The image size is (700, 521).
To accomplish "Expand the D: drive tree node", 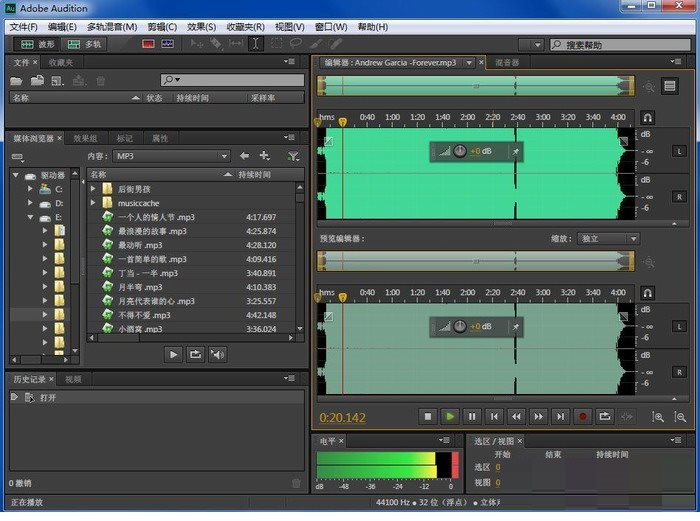I will point(29,203).
